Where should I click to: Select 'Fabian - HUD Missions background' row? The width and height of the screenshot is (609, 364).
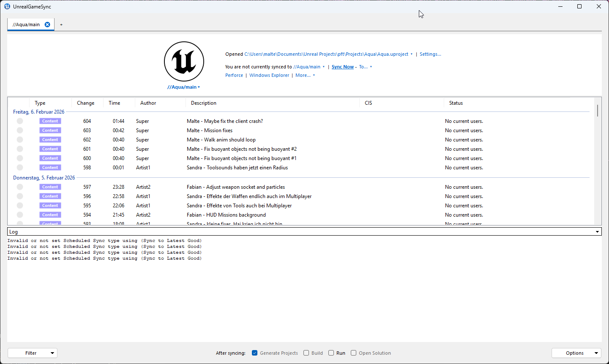(301, 215)
